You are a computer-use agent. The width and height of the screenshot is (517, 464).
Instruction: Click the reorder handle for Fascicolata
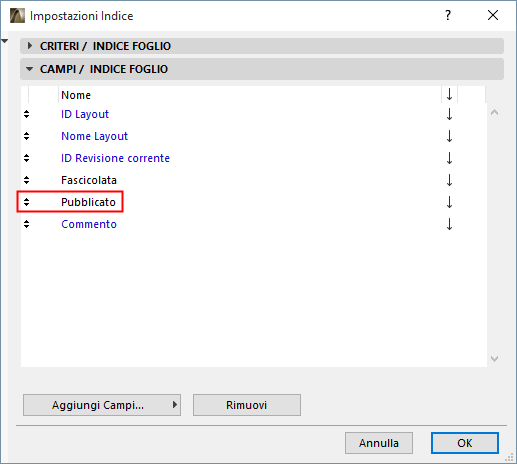[27, 180]
